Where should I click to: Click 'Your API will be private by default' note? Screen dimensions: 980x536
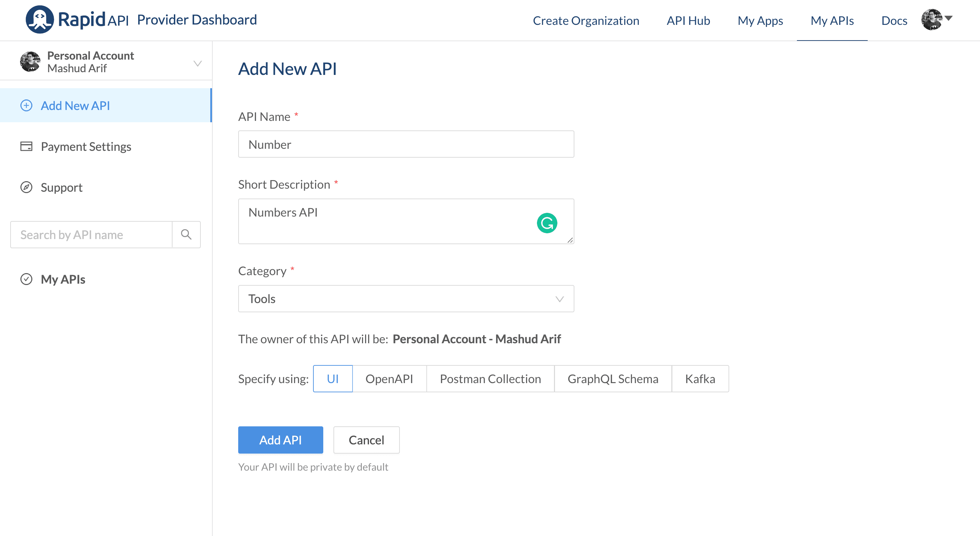tap(313, 467)
